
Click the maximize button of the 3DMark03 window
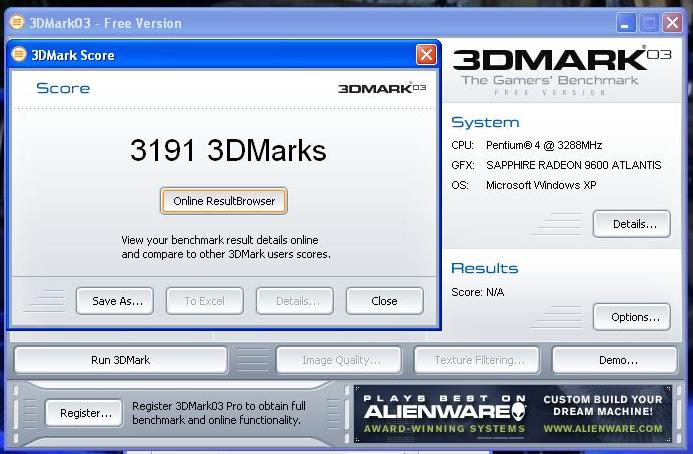coord(649,23)
